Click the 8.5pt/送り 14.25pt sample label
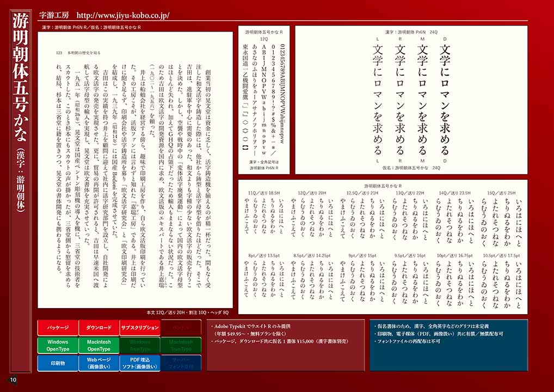This screenshot has width=554, height=392. point(312,255)
